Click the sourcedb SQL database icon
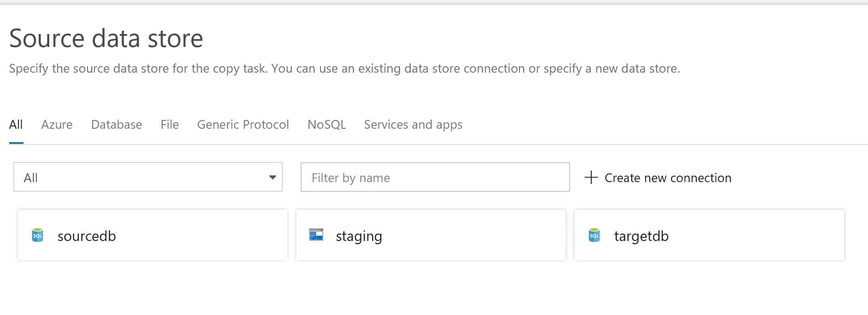 click(x=38, y=235)
